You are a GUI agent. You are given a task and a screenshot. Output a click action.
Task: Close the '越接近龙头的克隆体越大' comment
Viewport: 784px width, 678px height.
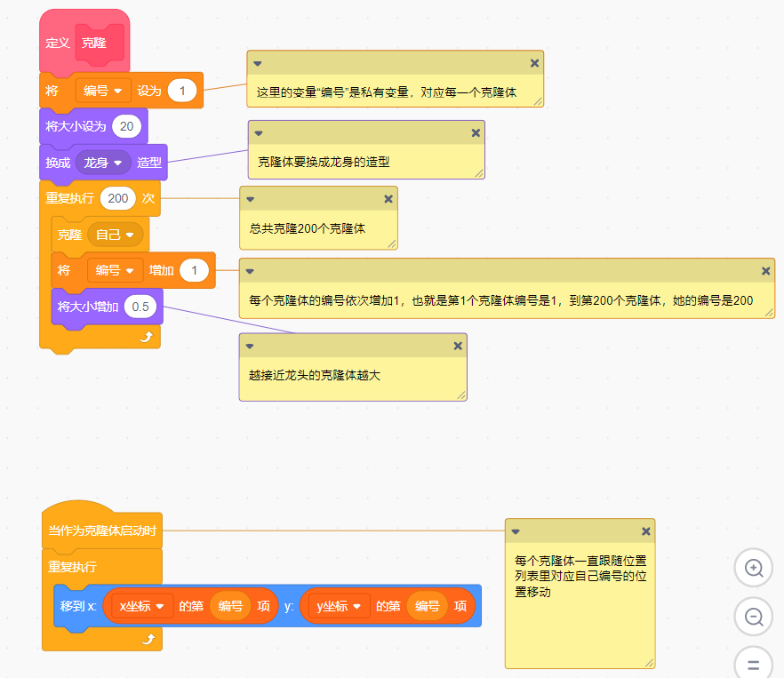coord(457,346)
